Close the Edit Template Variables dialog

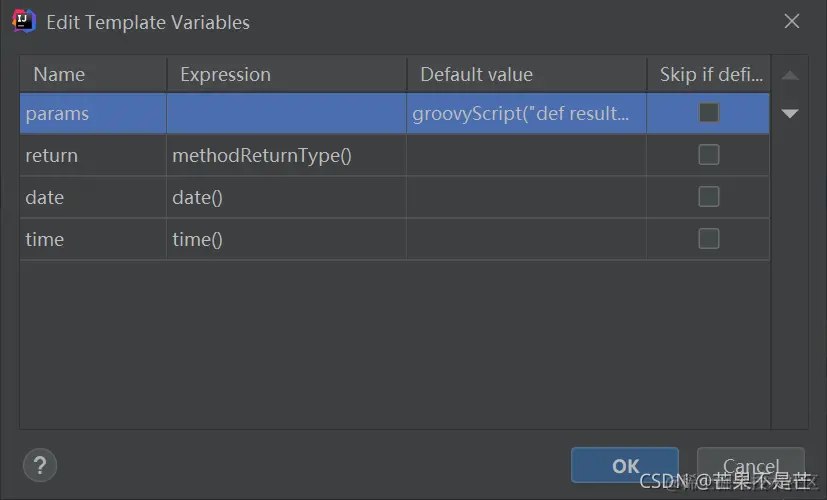pos(792,21)
